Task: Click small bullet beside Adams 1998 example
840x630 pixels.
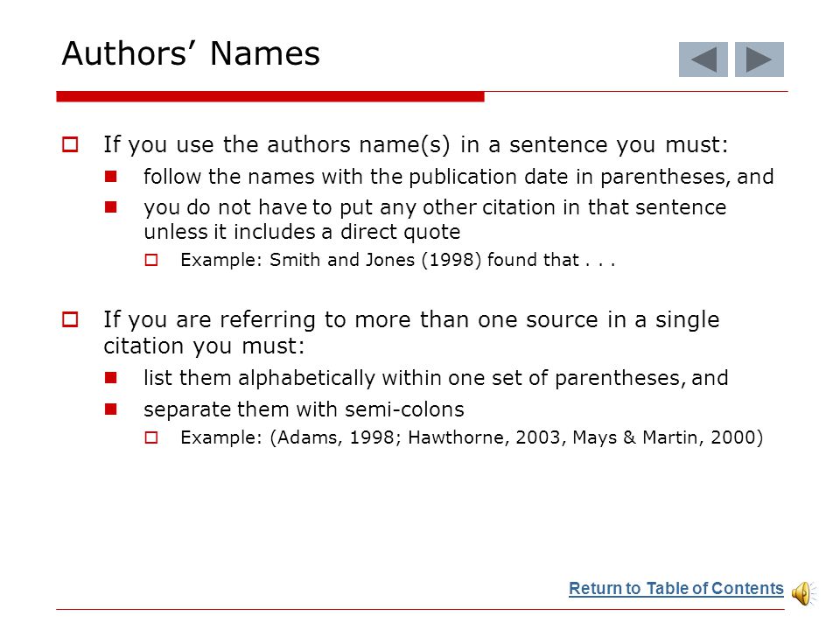Action: [x=151, y=437]
